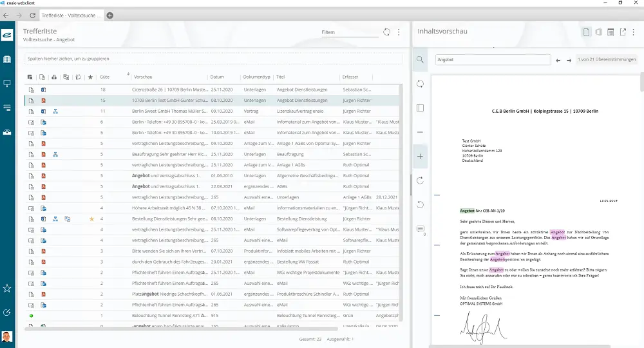Click the preview document vertical scrollbar
This screenshot has width=644, height=348.
click(642, 82)
